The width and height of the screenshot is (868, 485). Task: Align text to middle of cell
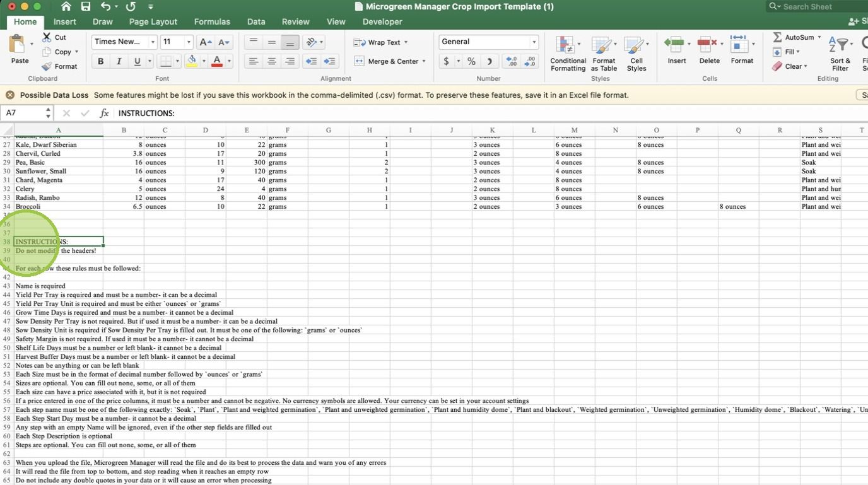tap(271, 42)
